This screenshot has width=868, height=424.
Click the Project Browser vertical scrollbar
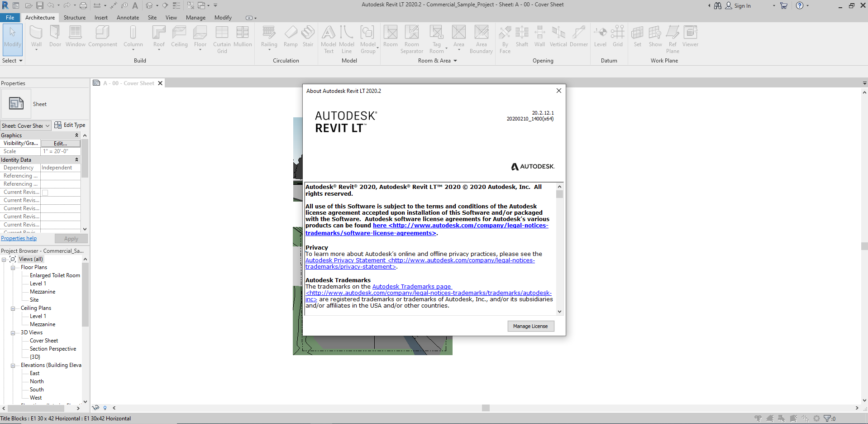tap(85, 294)
